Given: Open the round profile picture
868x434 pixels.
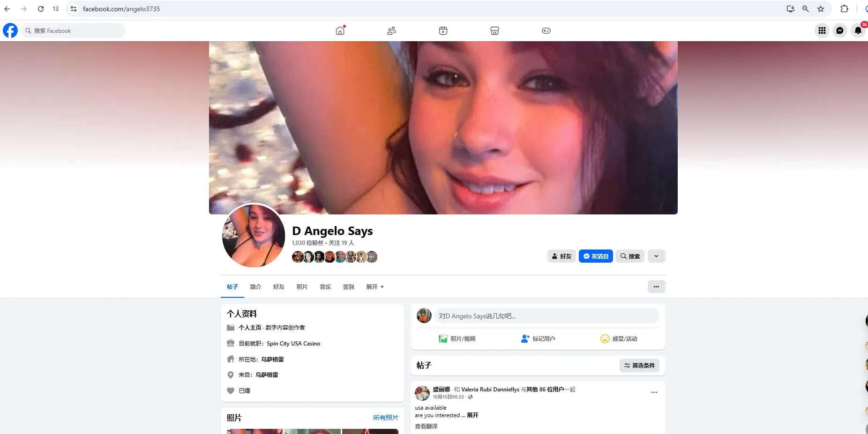Looking at the screenshot, I should (x=254, y=235).
